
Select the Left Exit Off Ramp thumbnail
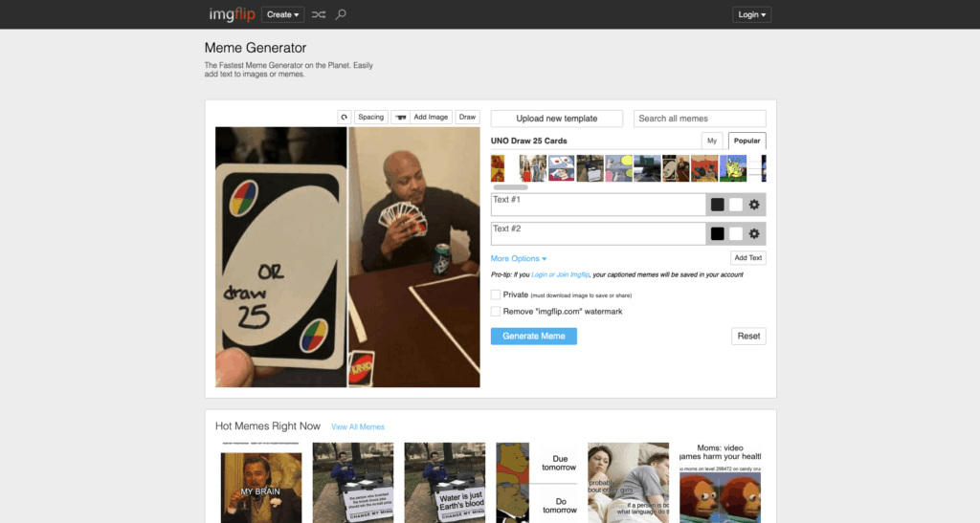(x=648, y=168)
